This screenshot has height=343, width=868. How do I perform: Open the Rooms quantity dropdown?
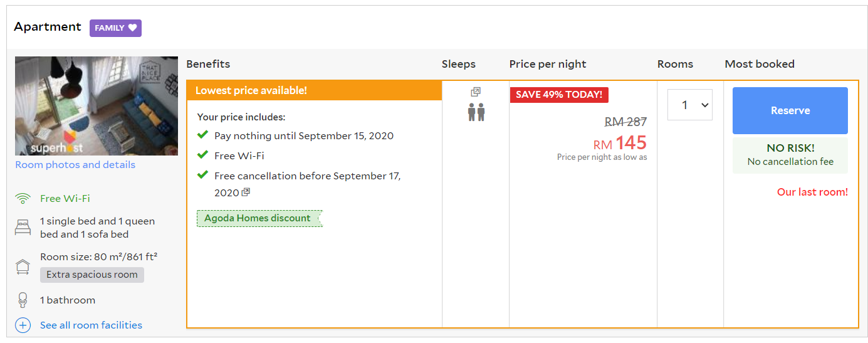click(689, 105)
